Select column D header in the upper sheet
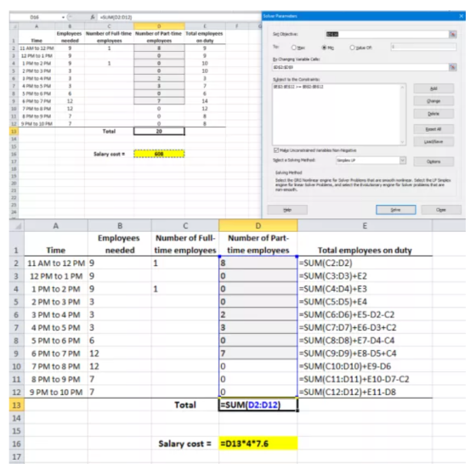476x464 pixels. tap(159, 26)
